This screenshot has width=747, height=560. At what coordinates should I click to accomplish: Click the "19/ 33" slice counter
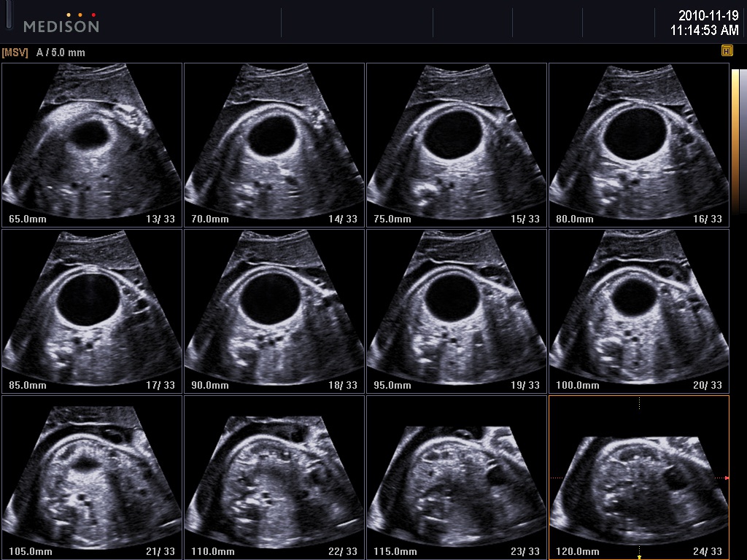pos(525,385)
